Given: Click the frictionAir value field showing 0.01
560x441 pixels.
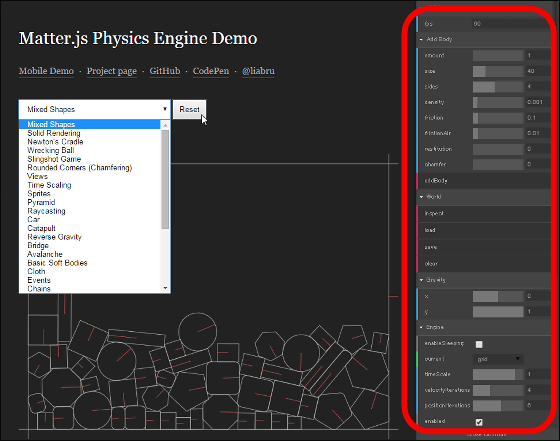Looking at the screenshot, I should coord(538,133).
